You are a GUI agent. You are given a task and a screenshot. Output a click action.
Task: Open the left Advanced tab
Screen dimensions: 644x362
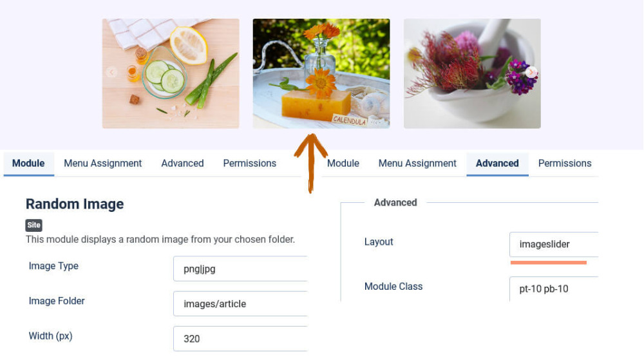182,164
